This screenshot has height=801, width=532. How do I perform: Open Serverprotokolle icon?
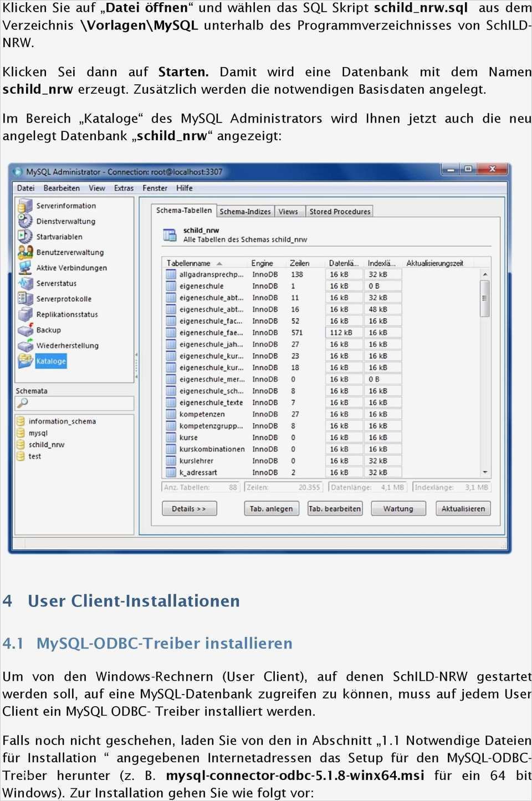pyautogui.click(x=25, y=299)
